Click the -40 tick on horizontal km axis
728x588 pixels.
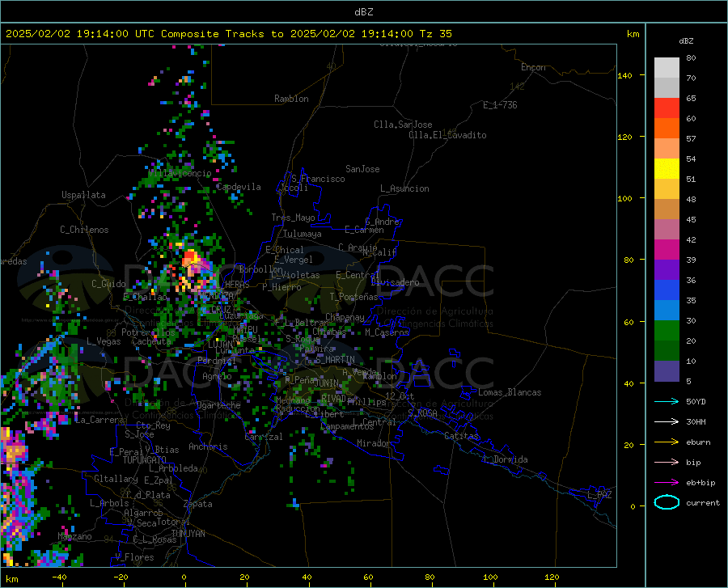pos(59,577)
